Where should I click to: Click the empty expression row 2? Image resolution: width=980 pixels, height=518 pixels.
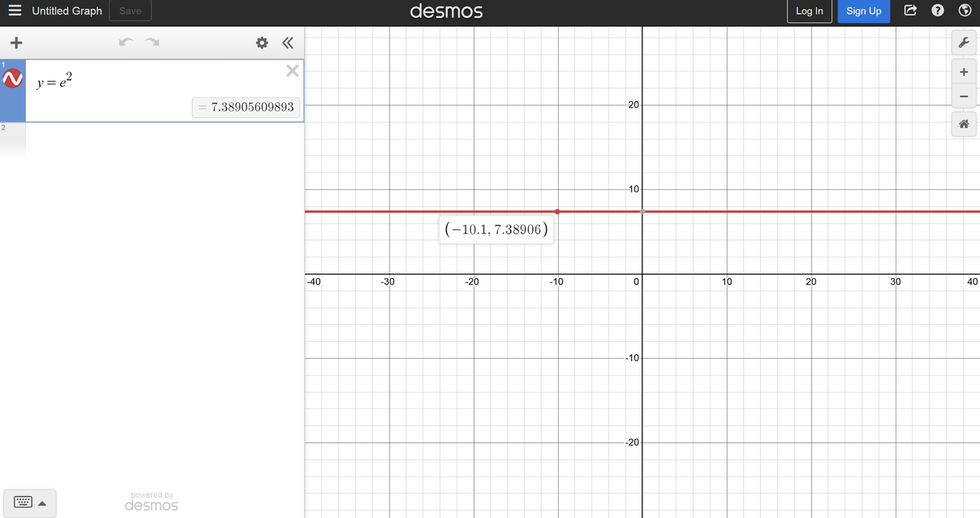click(165, 139)
